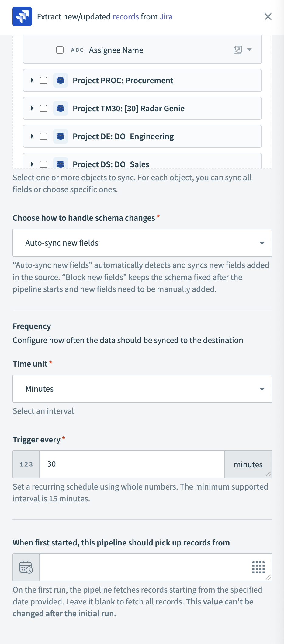Click the Jira link in the dialog title
Screen dimensions: 284x644
166,17
